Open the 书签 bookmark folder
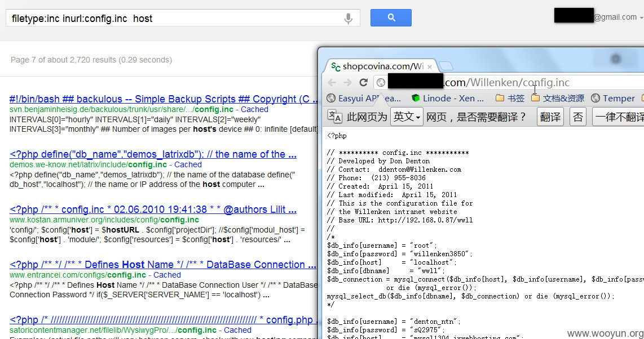Viewport: 644px width, 339px height. point(510,99)
